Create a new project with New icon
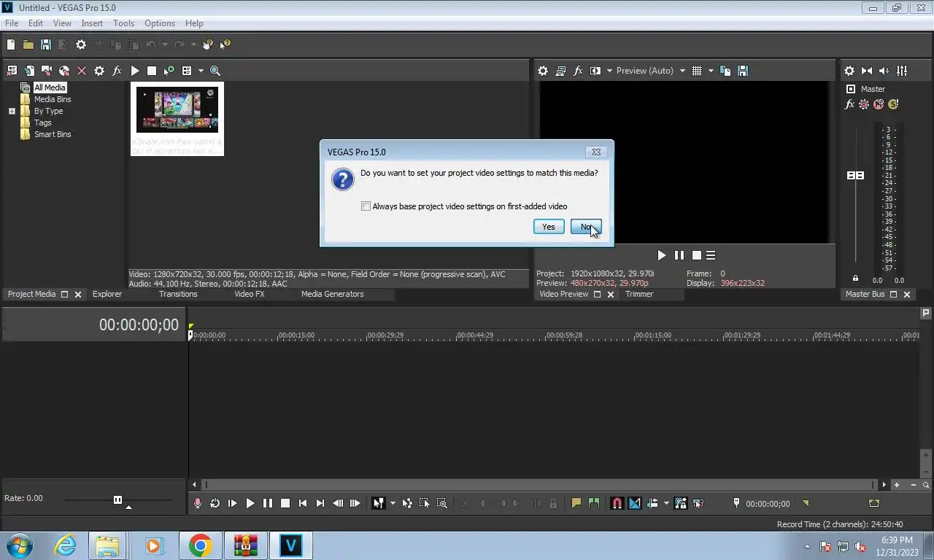 click(x=11, y=44)
